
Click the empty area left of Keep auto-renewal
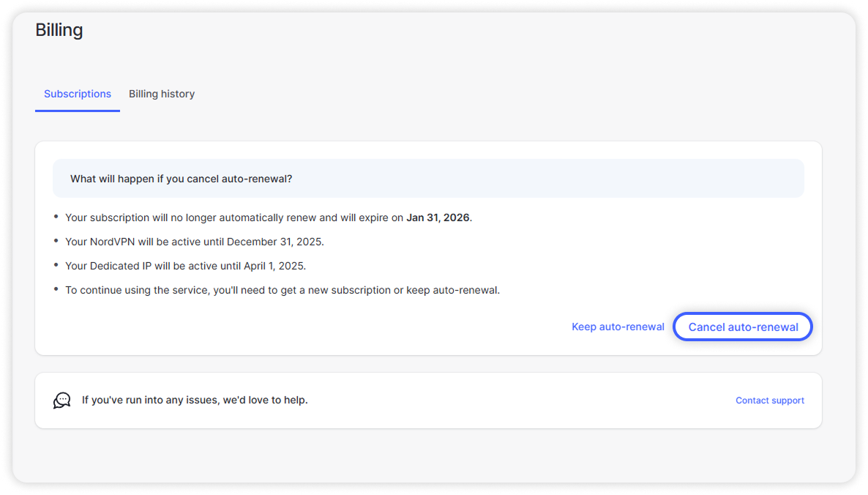click(329, 327)
